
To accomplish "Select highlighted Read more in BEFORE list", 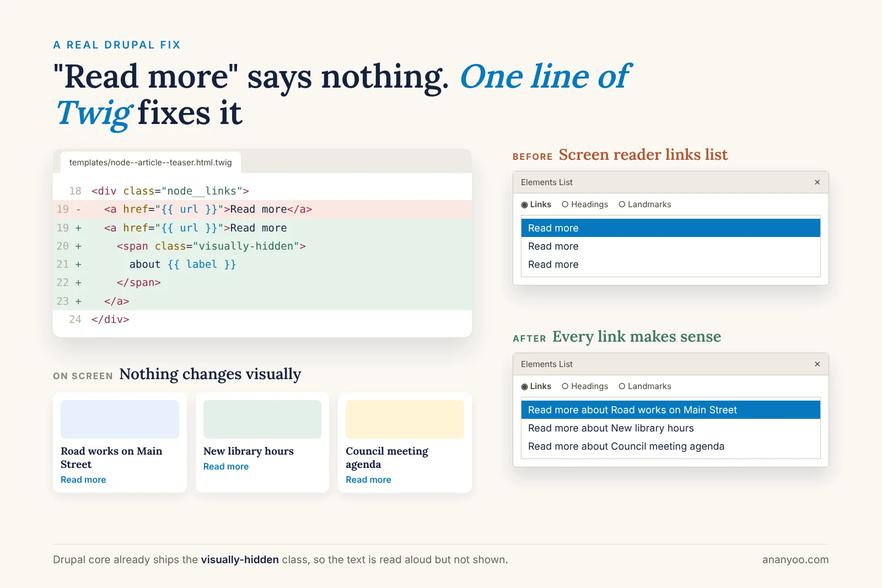I will point(671,228).
